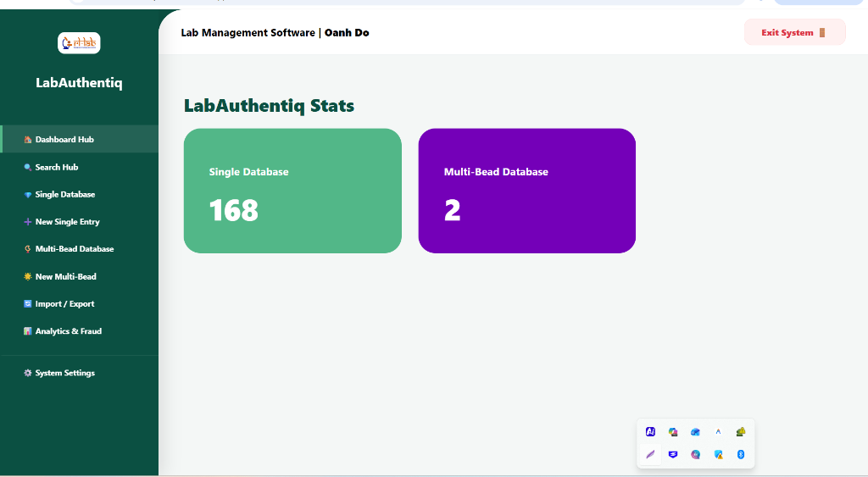This screenshot has width=868, height=477.
Task: Click the LabAuthentiq title under the logo
Action: pyautogui.click(x=79, y=83)
